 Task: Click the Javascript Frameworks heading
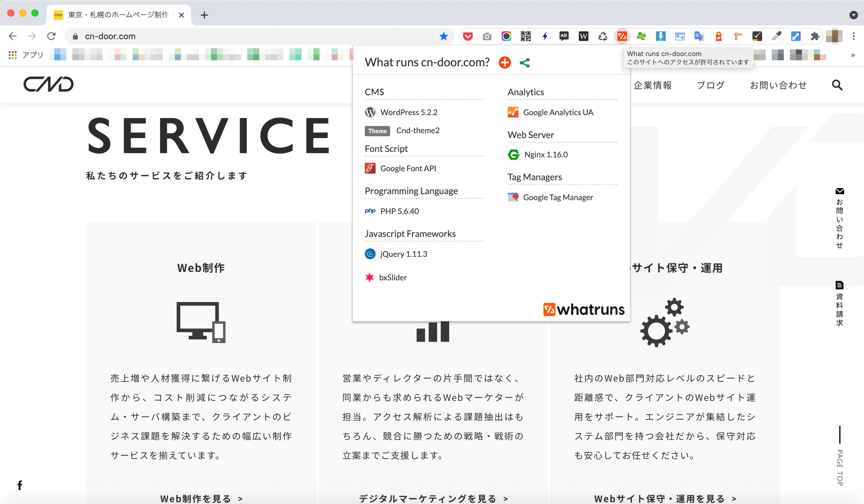(x=410, y=234)
